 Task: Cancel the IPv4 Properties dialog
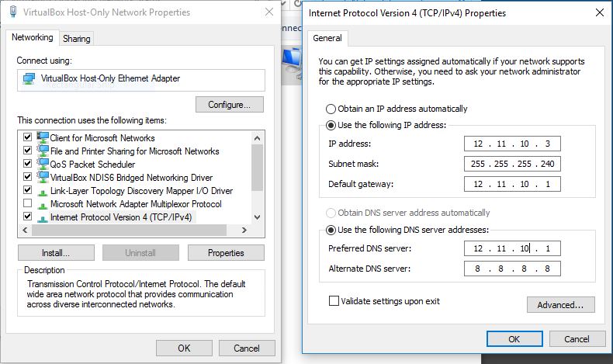tap(577, 339)
